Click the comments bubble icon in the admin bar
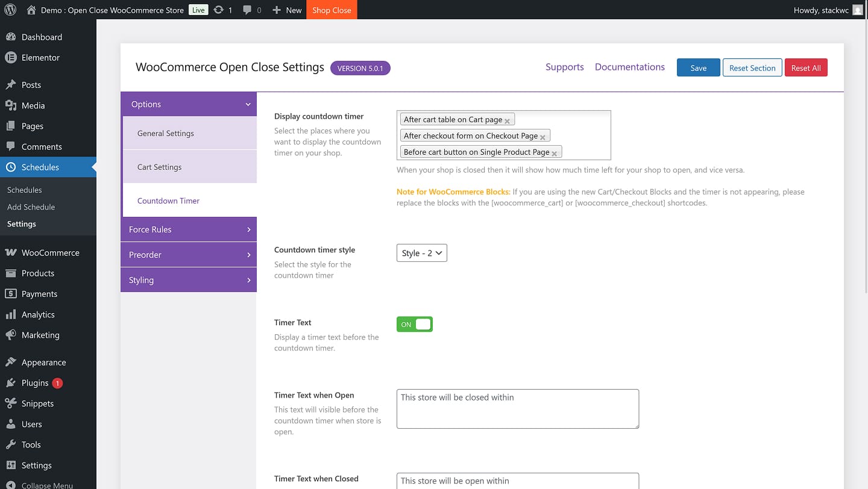 pyautogui.click(x=247, y=10)
